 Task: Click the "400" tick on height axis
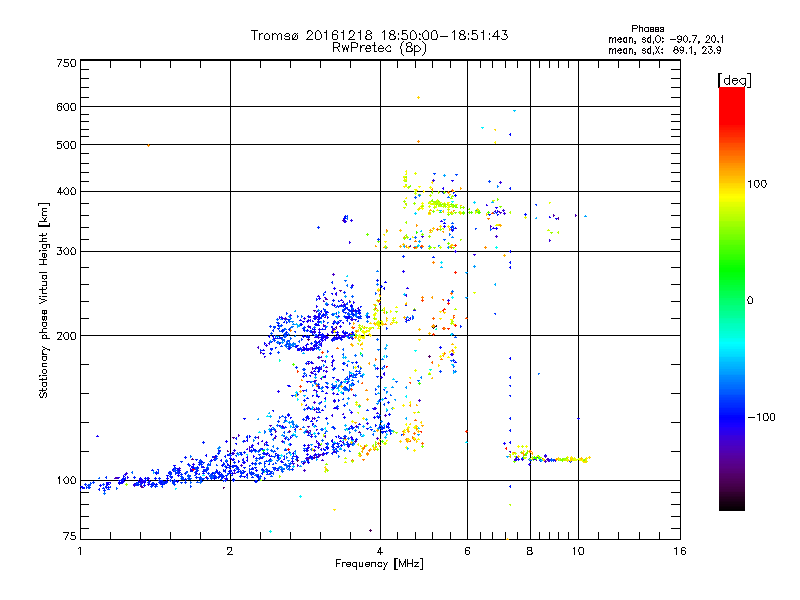67,192
